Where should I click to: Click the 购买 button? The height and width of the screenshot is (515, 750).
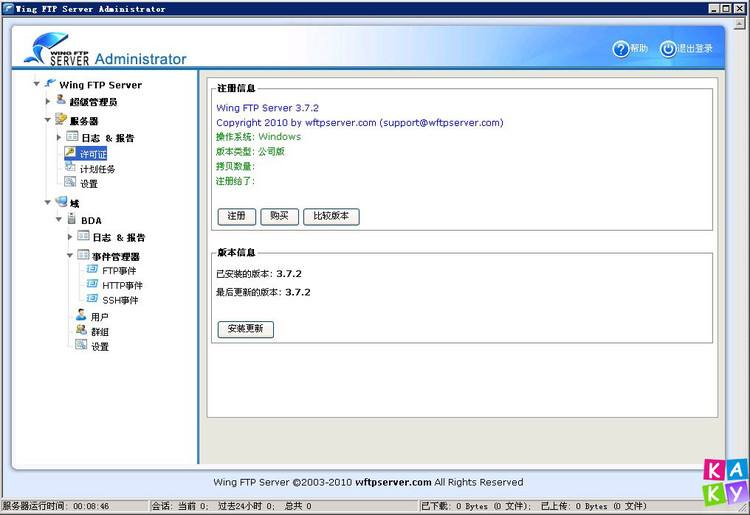(x=279, y=216)
